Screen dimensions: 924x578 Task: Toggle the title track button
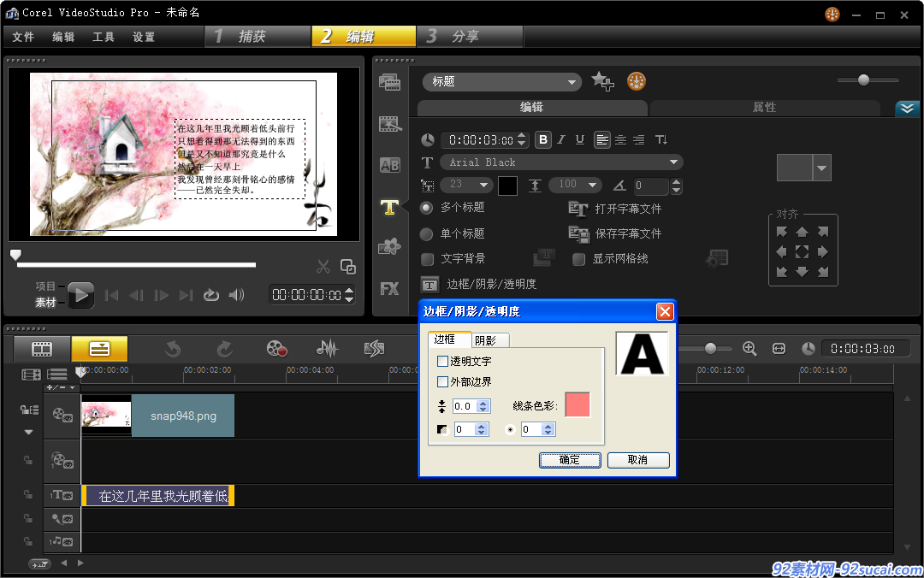coord(62,496)
